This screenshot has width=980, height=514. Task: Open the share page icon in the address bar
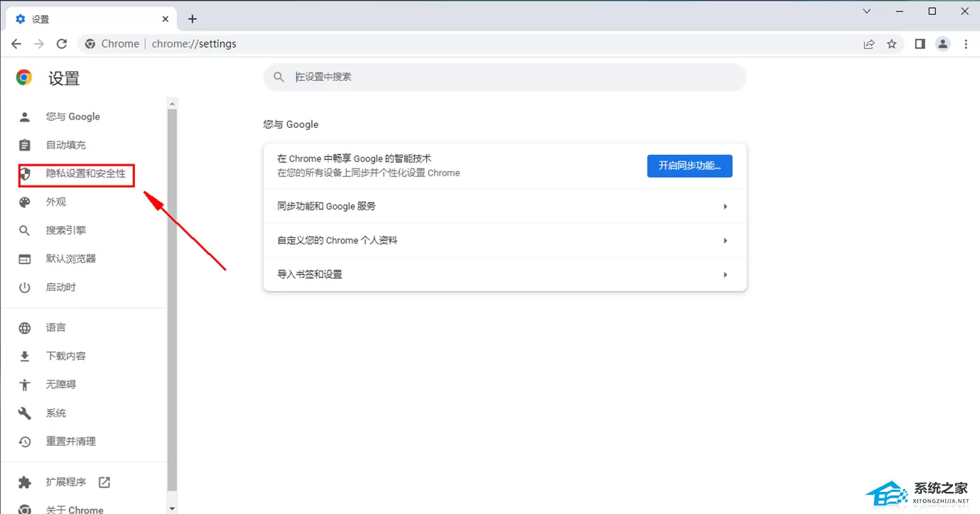[869, 44]
